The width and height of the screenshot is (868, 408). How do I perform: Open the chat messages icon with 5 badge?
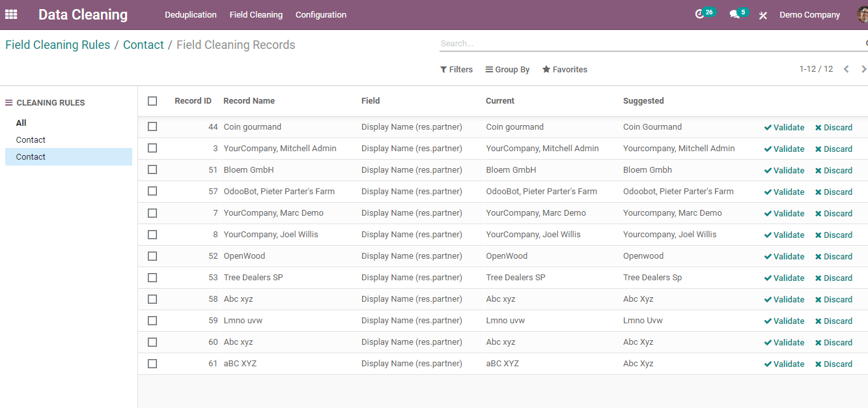pyautogui.click(x=735, y=14)
